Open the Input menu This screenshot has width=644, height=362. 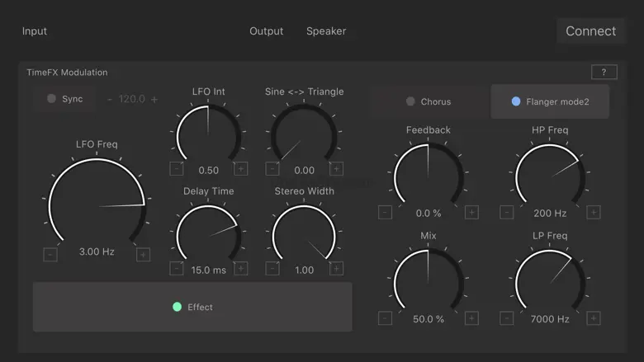tap(35, 31)
